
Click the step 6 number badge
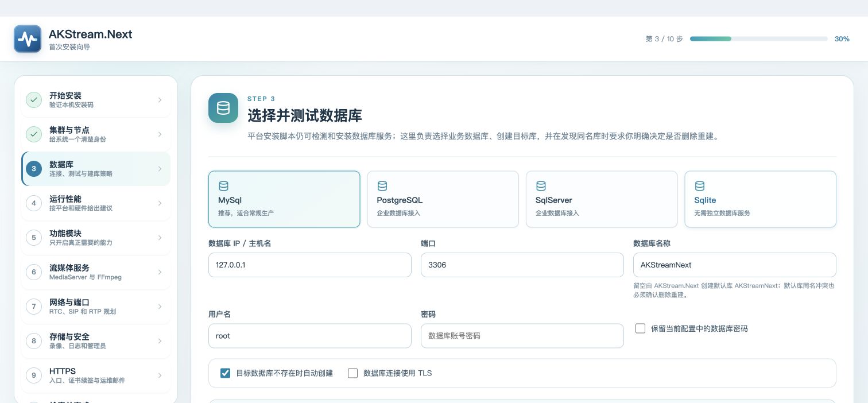(34, 272)
